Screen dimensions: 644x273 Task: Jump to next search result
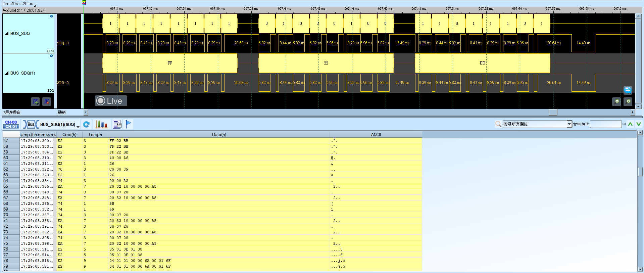[639, 124]
